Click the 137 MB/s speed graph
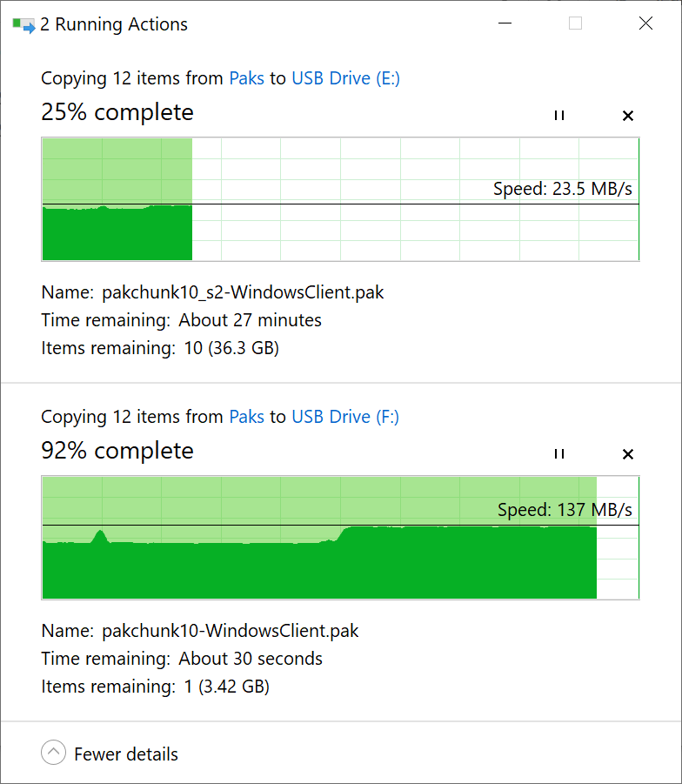682x784 pixels. coord(340,538)
